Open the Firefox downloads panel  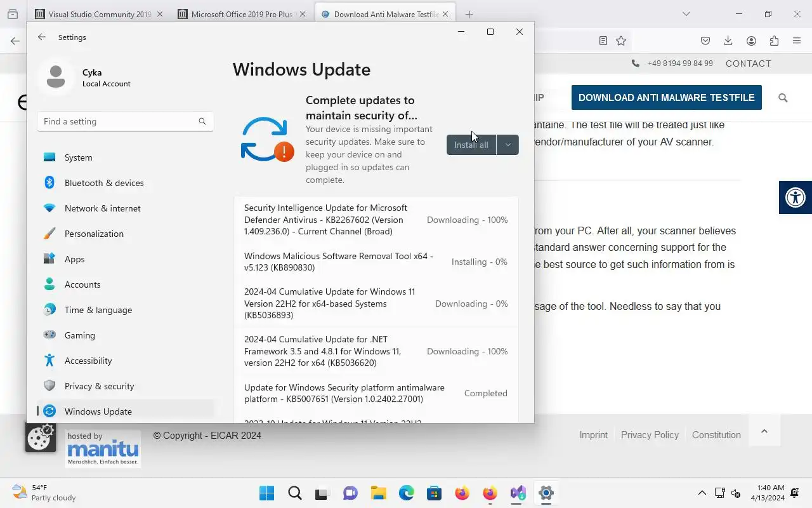click(728, 41)
